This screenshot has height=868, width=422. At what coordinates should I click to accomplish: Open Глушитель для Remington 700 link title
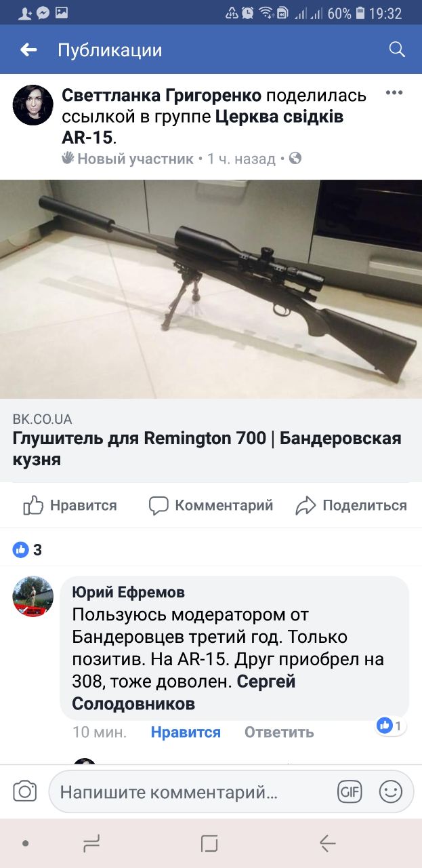[207, 448]
